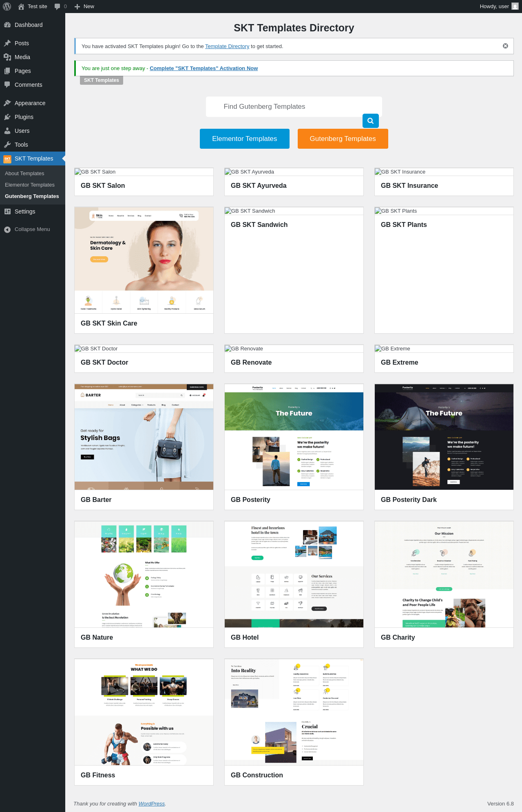Open the comments bubble icon in admin bar
522x812 pixels.
(58, 7)
